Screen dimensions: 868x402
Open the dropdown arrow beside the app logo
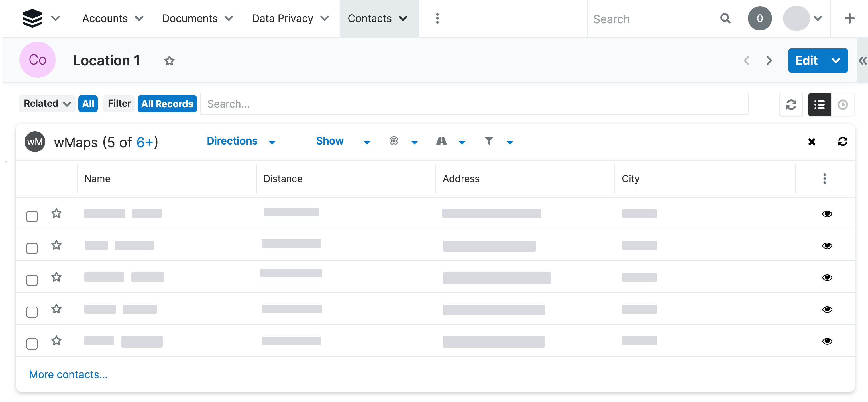point(56,18)
